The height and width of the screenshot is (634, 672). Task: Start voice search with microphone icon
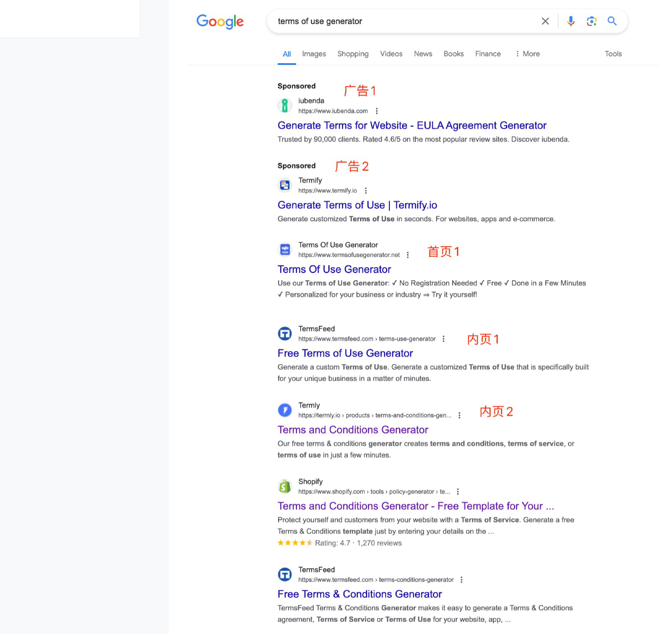coord(571,21)
